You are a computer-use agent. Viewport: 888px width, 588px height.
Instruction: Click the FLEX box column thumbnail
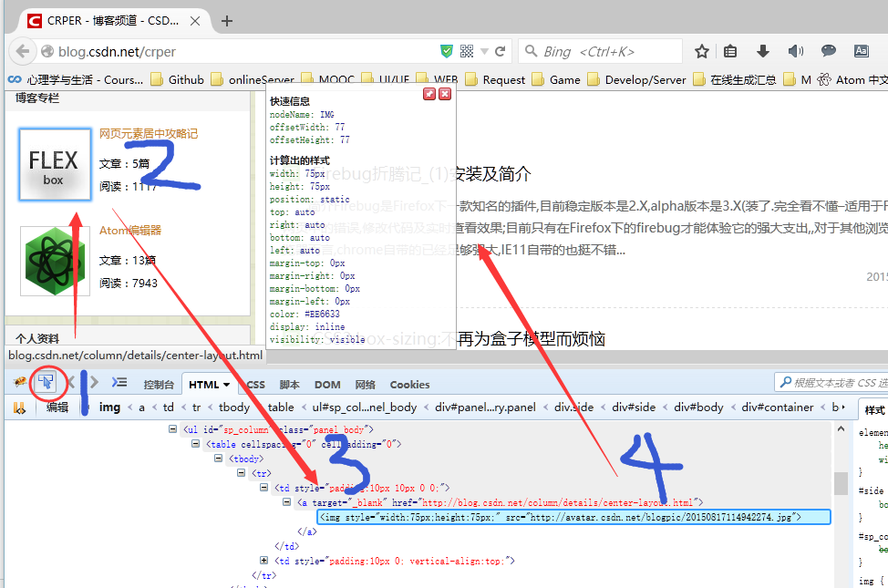click(55, 164)
